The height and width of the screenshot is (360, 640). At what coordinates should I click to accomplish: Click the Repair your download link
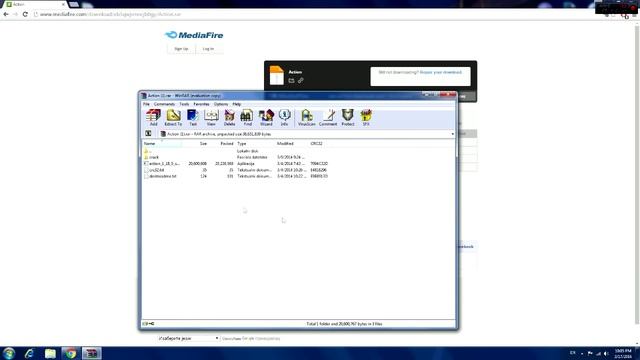click(441, 72)
